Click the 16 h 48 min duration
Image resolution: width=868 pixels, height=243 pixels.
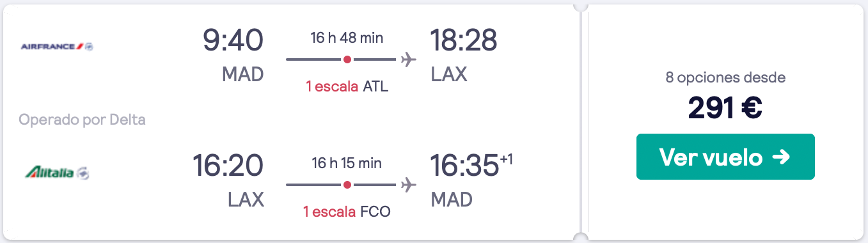[347, 38]
